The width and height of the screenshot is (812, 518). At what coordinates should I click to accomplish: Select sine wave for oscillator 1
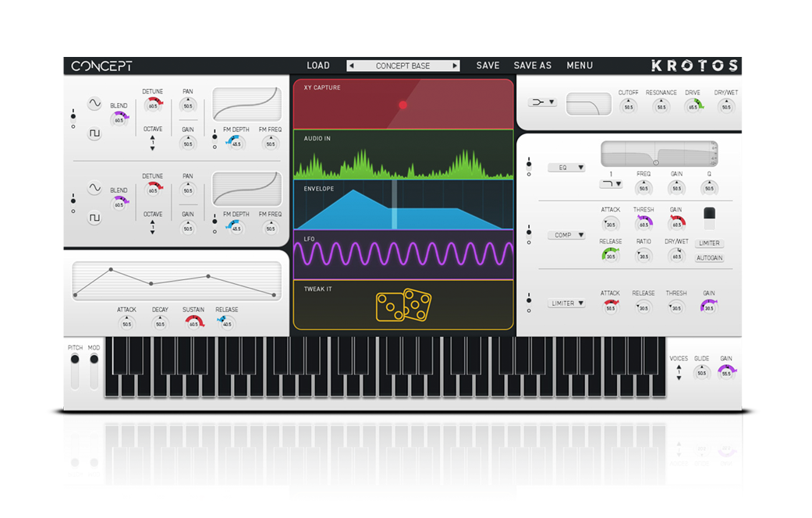94,103
